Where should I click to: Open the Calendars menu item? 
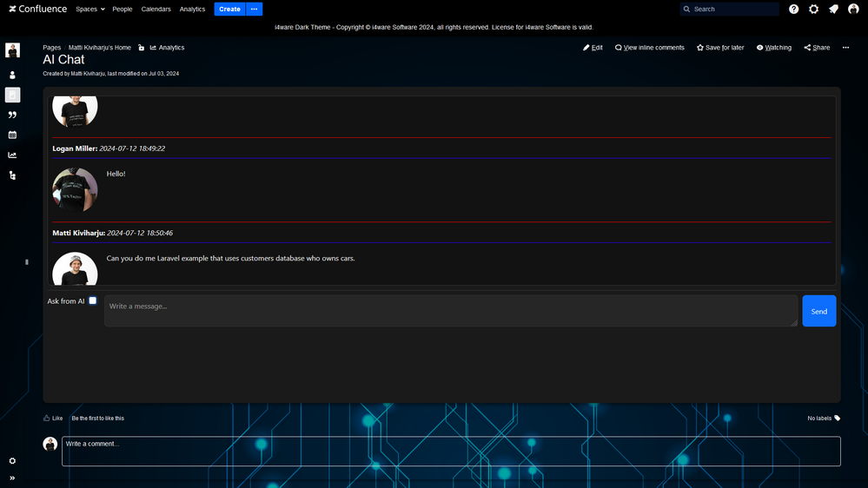click(156, 9)
